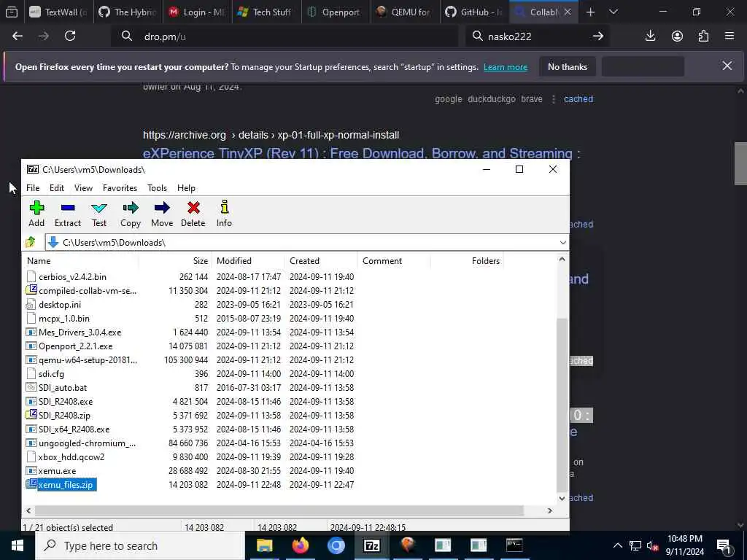Select SDI_R2408.zip archive
This screenshot has width=747, height=560.
click(x=64, y=415)
